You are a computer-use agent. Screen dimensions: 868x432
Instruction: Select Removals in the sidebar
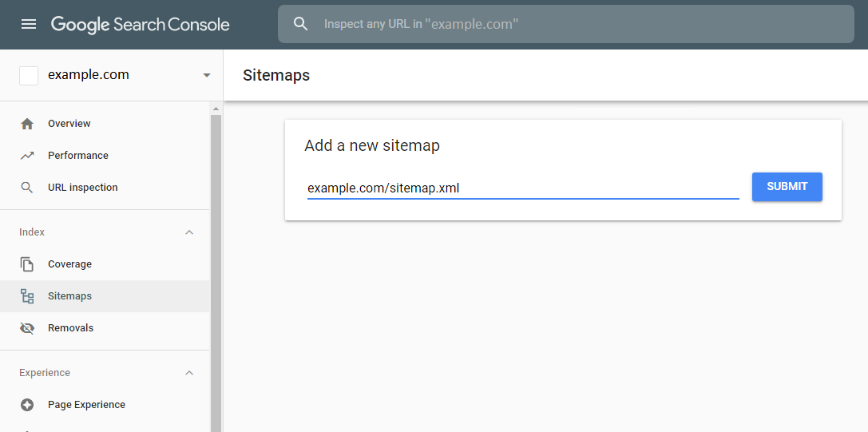pos(105,328)
